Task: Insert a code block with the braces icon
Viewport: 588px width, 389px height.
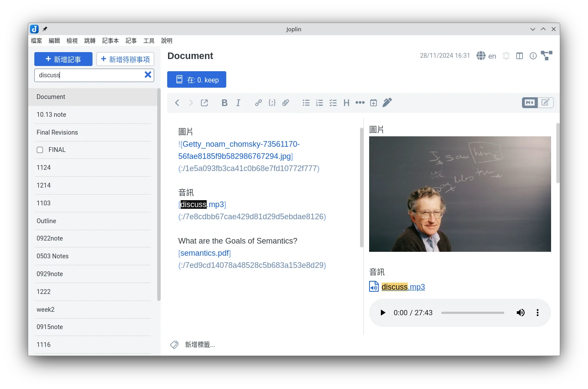Action: (x=272, y=103)
